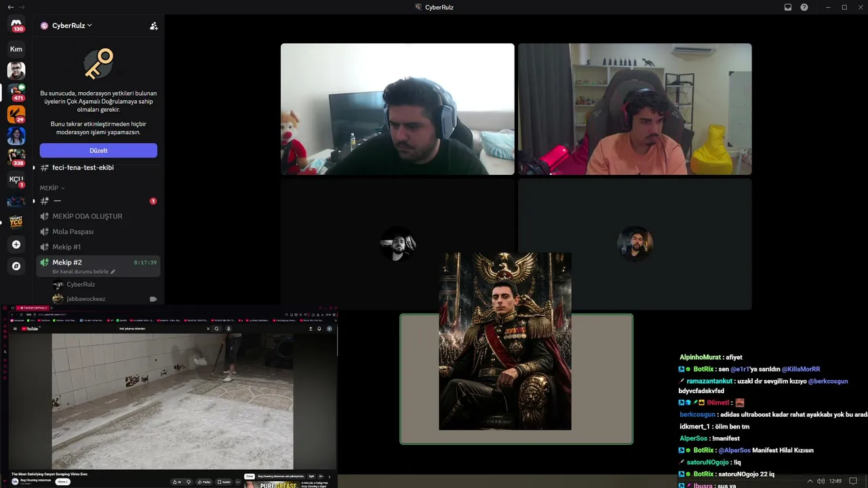Open the KÇU server icon
This screenshot has width=868, height=488.
[16, 179]
